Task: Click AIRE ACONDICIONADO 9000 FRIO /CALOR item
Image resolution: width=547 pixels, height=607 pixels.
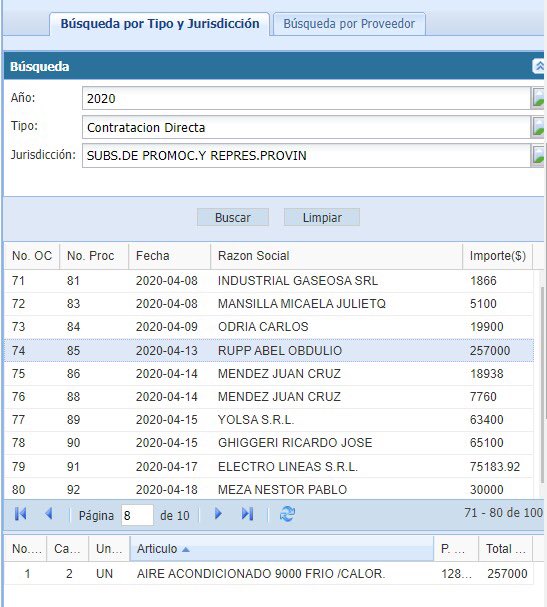Action: pos(261,574)
